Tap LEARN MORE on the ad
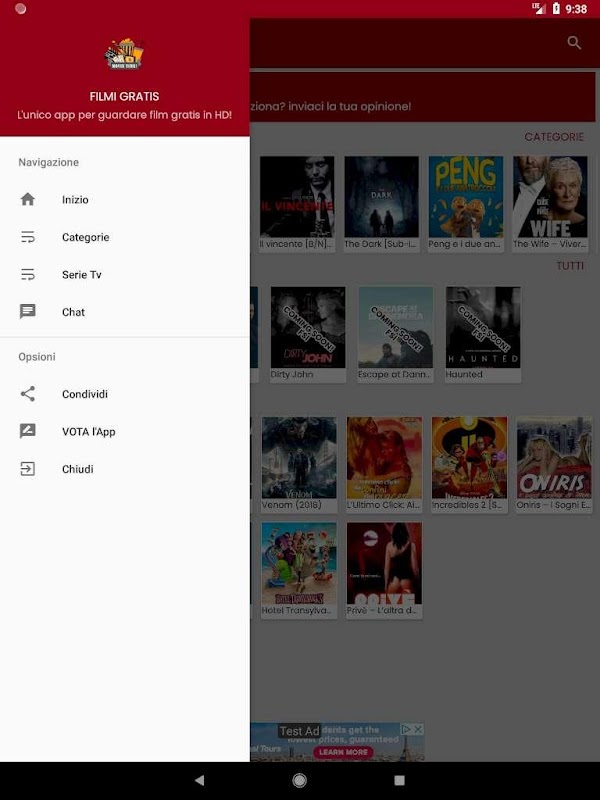 tap(343, 752)
